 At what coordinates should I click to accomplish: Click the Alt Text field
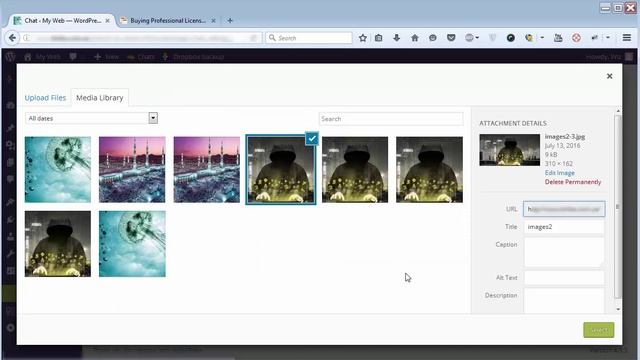[x=564, y=278]
